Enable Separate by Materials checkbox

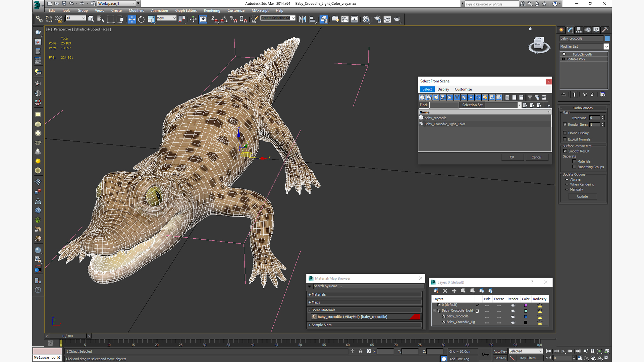click(x=574, y=162)
